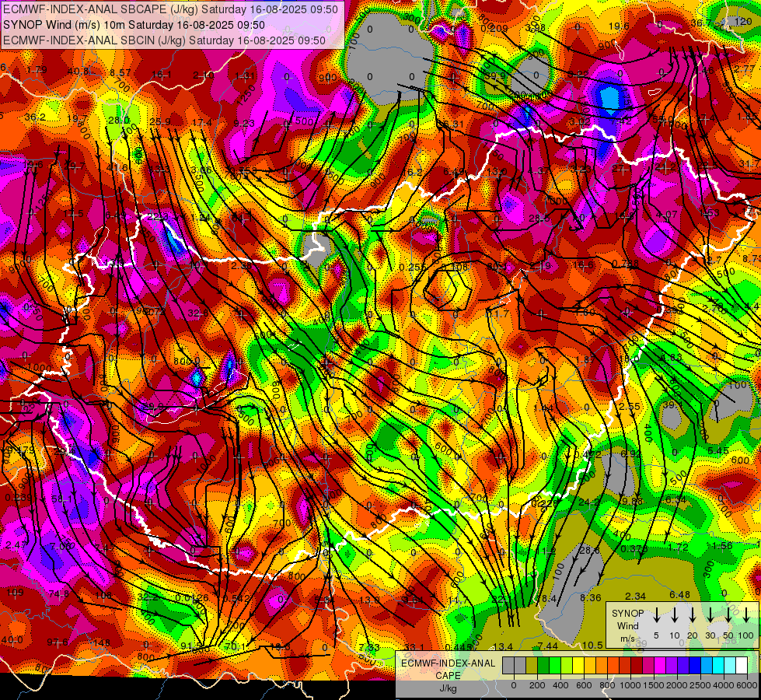Click the map value 39.1

click(x=672, y=404)
